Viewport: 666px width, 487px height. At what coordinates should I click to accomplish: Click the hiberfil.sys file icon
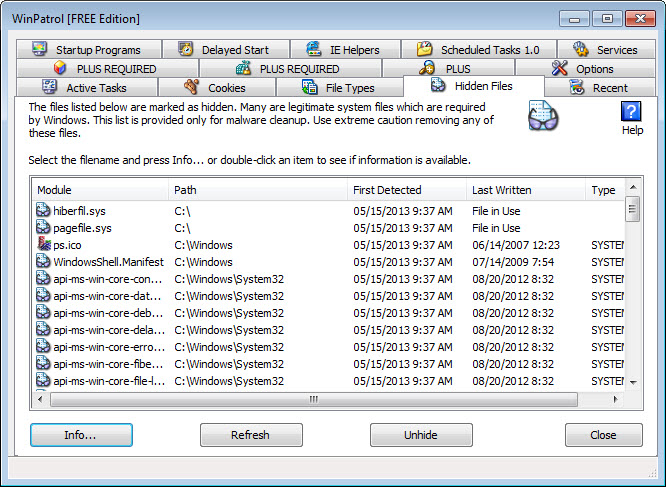pos(43,210)
